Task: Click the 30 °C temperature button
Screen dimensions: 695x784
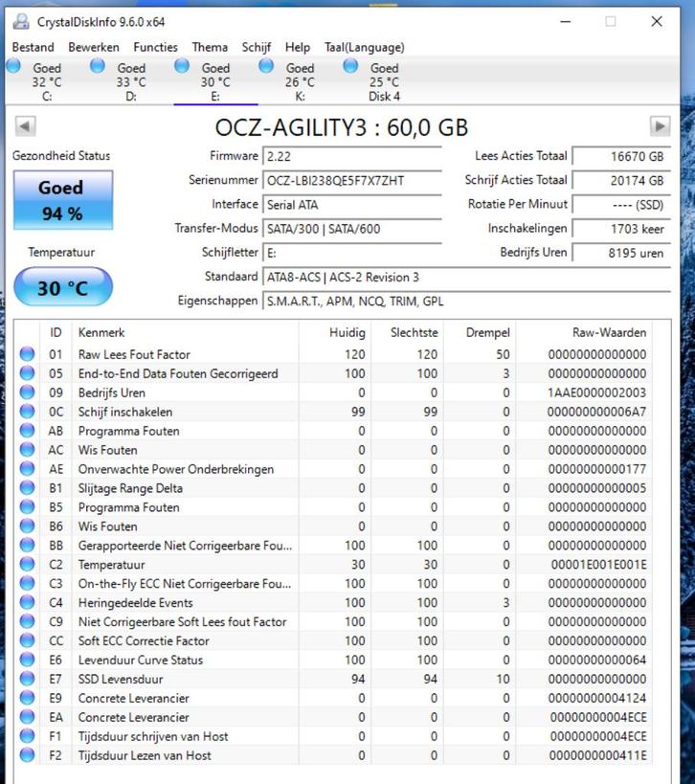Action: coord(63,287)
